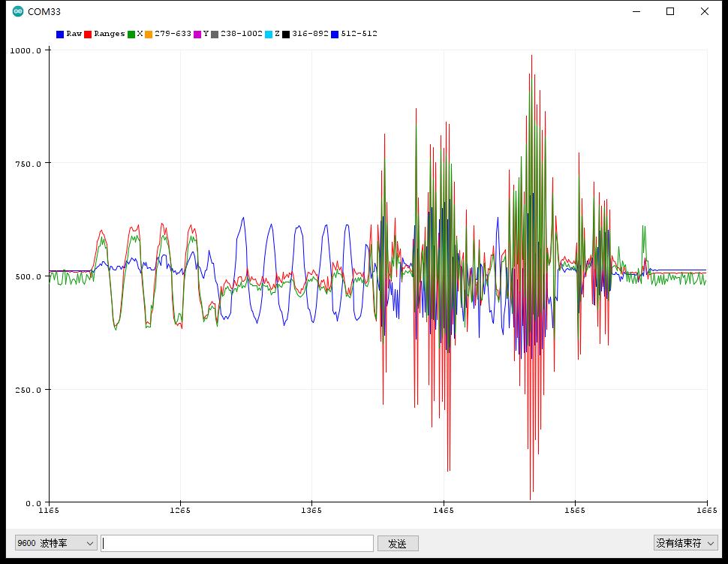Focus the serial message input field
Viewport: 728px width, 564px height.
[x=237, y=543]
